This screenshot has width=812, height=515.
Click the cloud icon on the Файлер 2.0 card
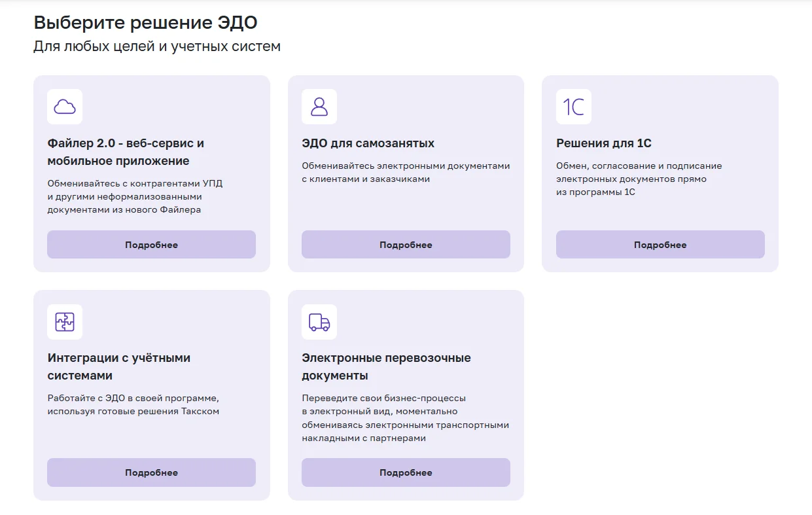[65, 107]
